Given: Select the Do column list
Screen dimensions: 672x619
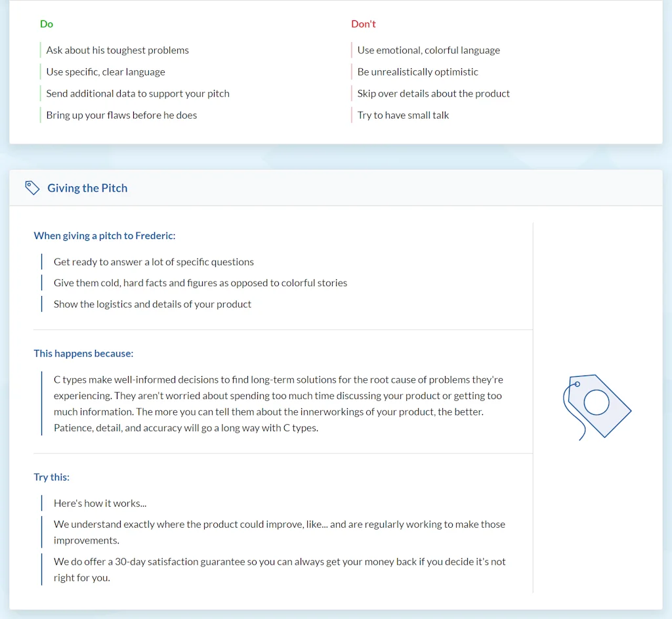Looking at the screenshot, I should tap(138, 82).
